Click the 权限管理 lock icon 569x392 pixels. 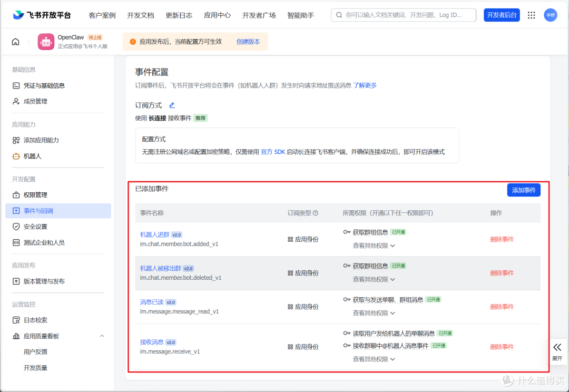click(x=16, y=195)
